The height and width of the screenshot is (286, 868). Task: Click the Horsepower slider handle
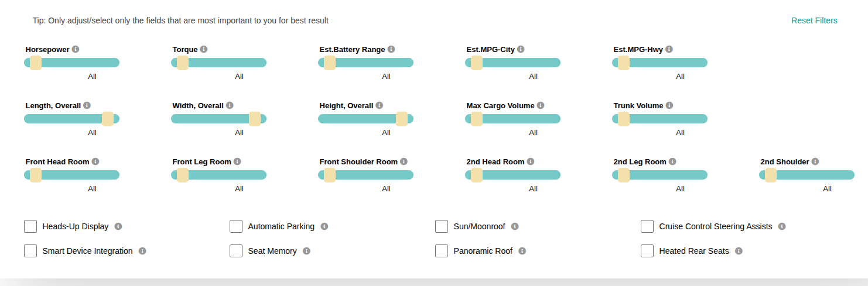[x=36, y=63]
